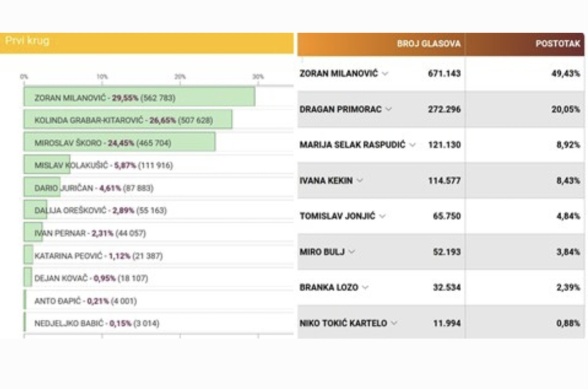This screenshot has height=389, width=588.
Task: Sort by the Postotak column header
Action: tap(557, 44)
